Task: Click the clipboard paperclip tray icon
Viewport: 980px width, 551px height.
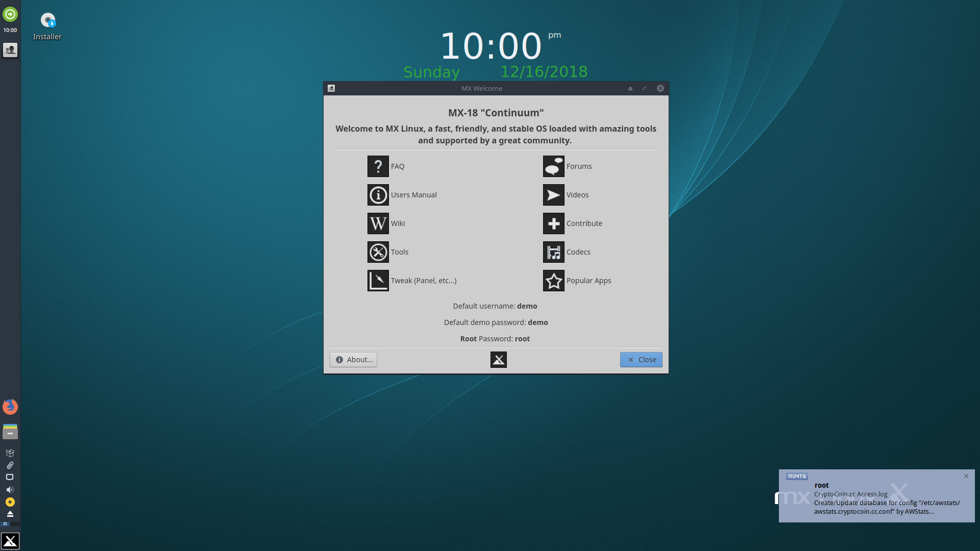Action: tap(10, 465)
